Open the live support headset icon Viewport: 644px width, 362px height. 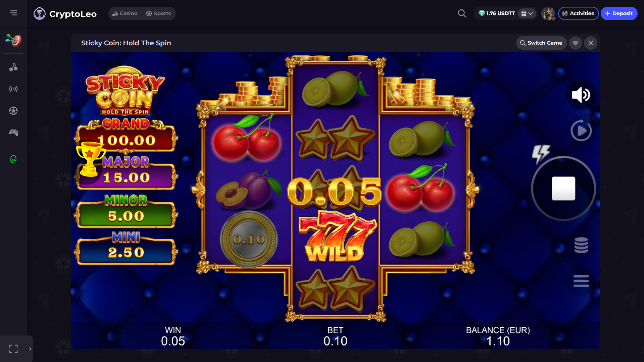pos(13,159)
